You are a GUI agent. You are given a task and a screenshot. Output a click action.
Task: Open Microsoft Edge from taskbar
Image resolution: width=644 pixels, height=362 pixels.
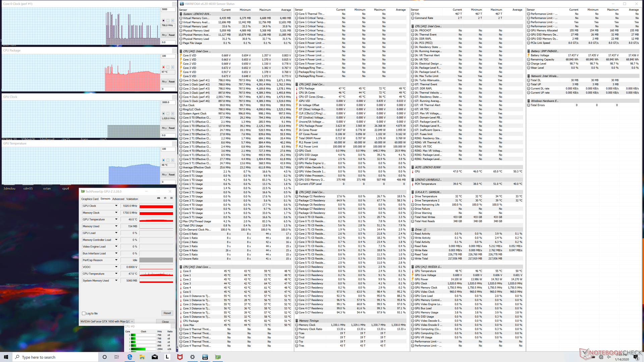click(129, 357)
